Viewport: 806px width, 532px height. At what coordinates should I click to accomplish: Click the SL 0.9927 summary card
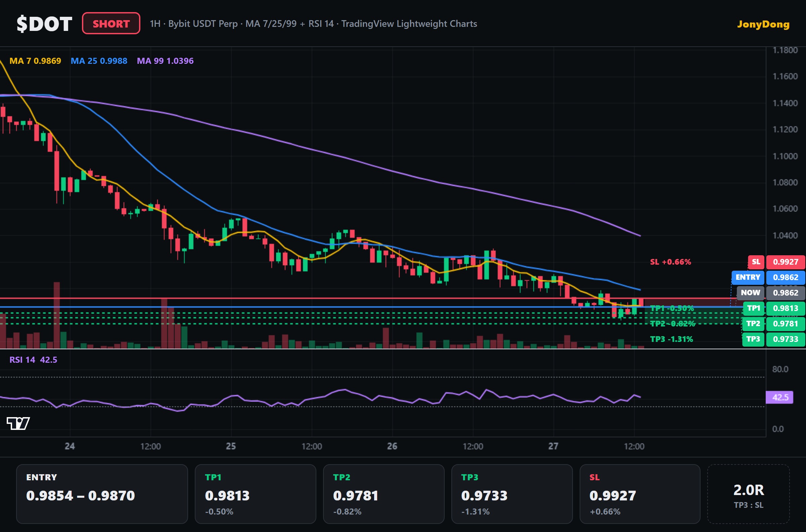tap(640, 494)
